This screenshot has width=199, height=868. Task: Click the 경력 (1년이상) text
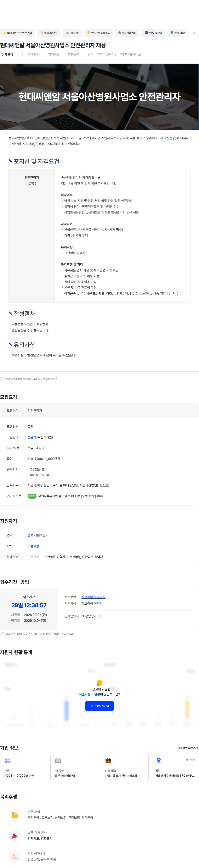click(37, 535)
